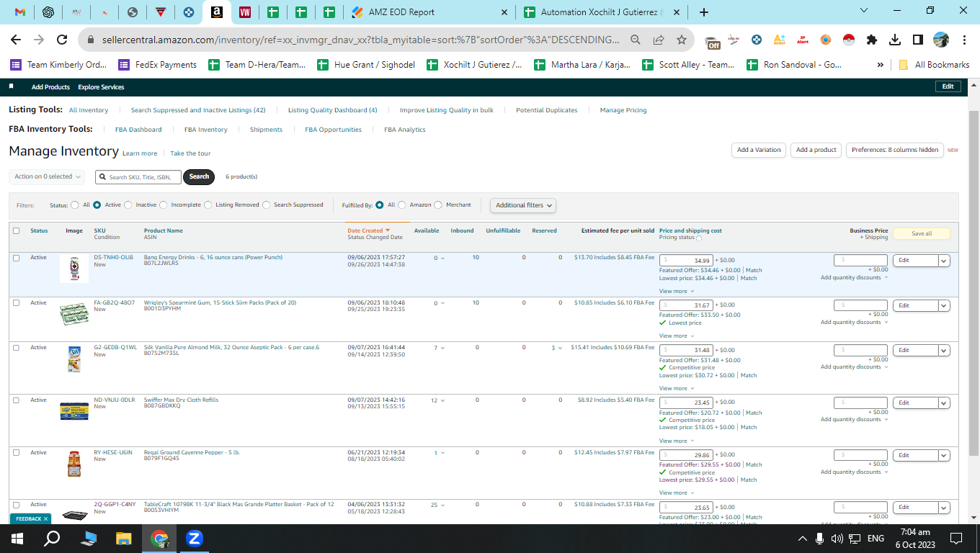This screenshot has width=980, height=553.
Task: Show hidden bookmarks with the double chevron
Action: pos(881,65)
